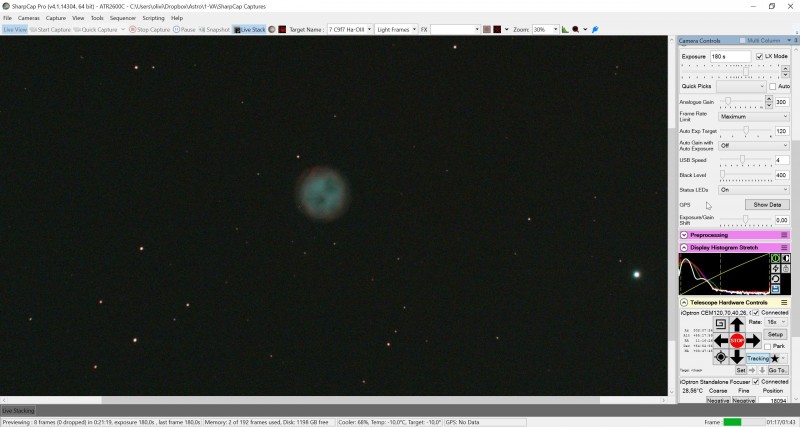The image size is (800, 427).
Task: Click the Exposure value field
Action: point(730,56)
